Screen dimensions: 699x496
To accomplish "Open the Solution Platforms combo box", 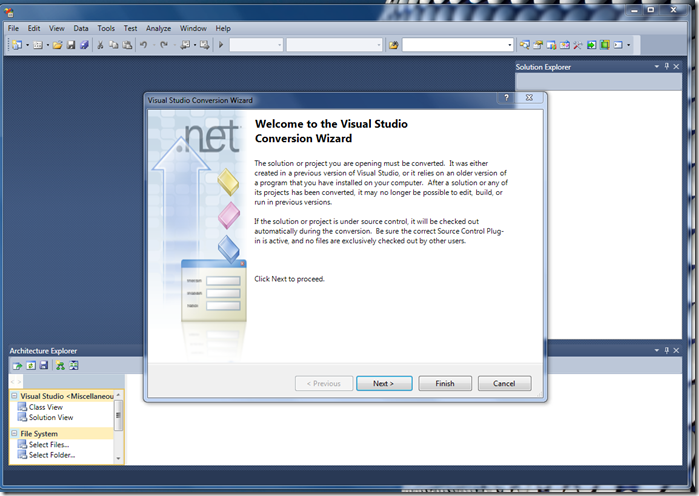I will click(334, 45).
